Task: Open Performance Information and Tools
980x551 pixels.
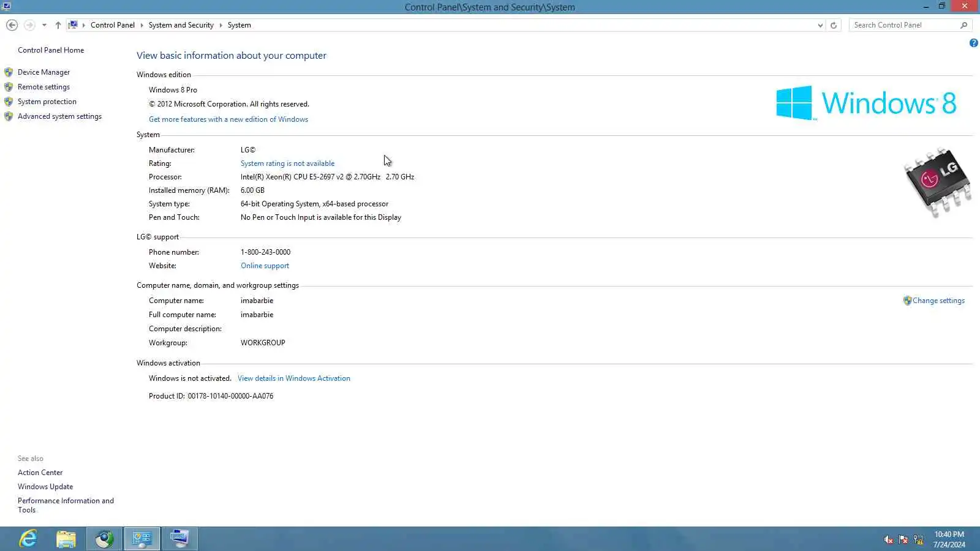Action: [66, 505]
